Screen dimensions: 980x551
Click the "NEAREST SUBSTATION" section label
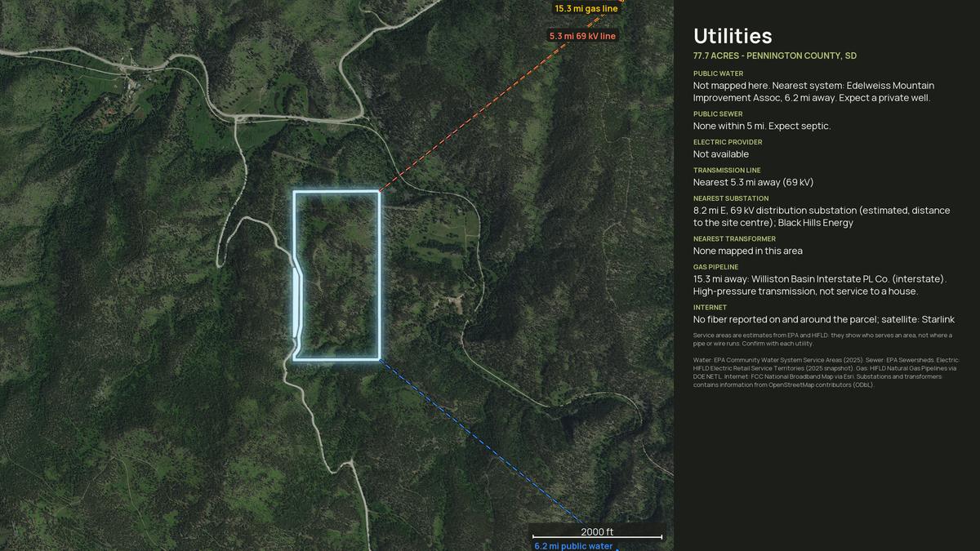point(731,198)
